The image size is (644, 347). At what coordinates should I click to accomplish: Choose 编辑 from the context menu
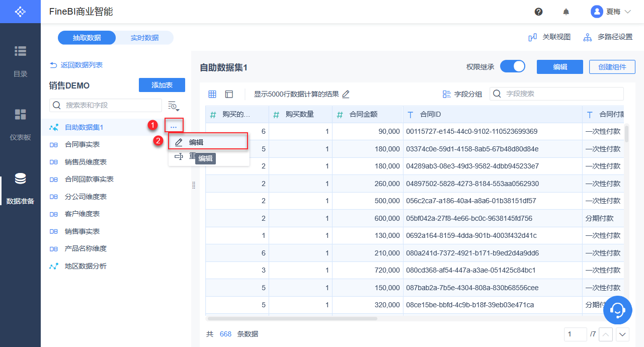point(208,142)
